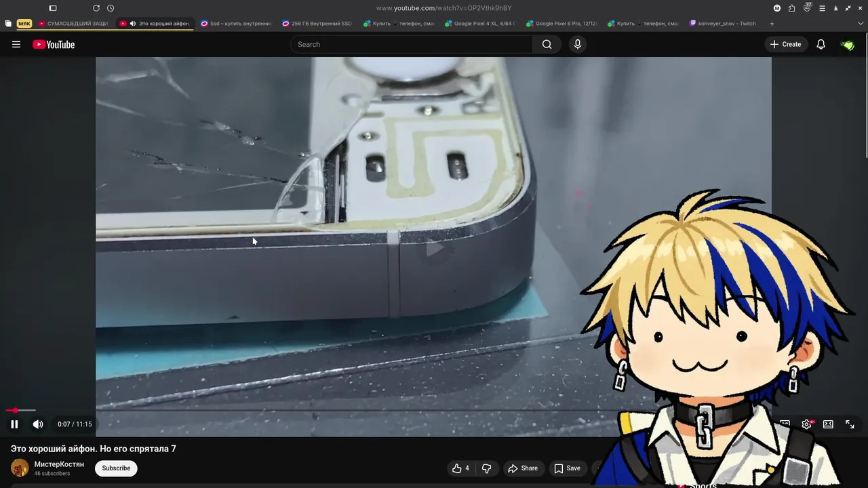Open МистерКостян channel name link
This screenshot has width=868, height=488.
[59, 464]
